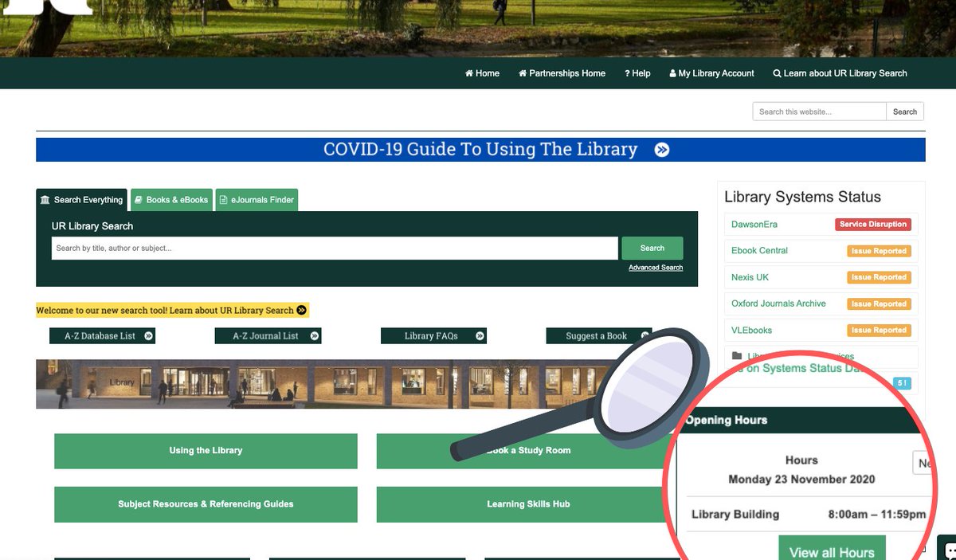Open the A-Z Database List
The height and width of the screenshot is (560, 956).
102,336
